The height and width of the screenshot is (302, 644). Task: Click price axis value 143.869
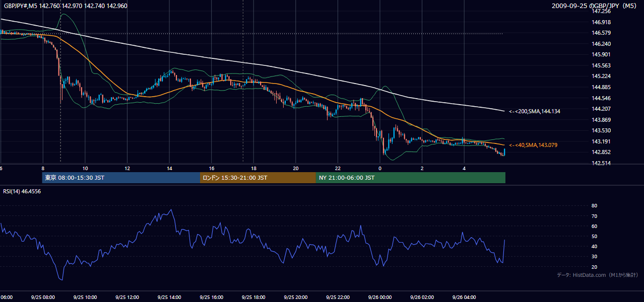point(602,120)
